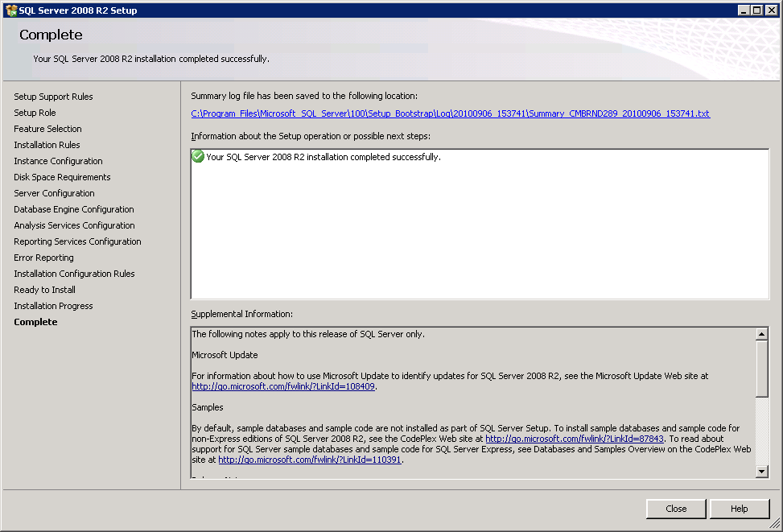
Task: Click the Supplemental Information scrollbar thumb
Action: (761, 369)
